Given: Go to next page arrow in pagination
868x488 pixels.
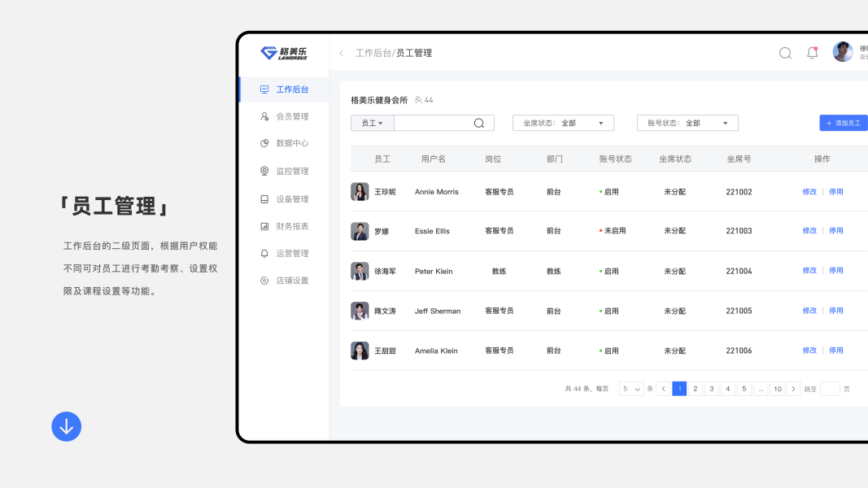Looking at the screenshot, I should click(793, 389).
